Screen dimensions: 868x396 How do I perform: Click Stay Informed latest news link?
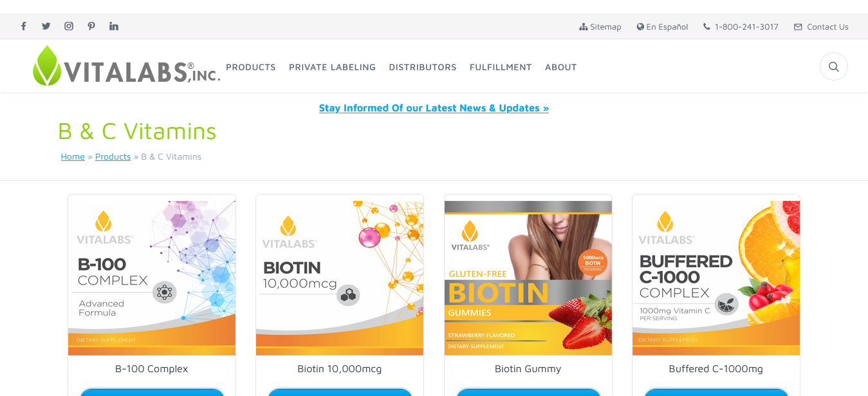click(434, 108)
